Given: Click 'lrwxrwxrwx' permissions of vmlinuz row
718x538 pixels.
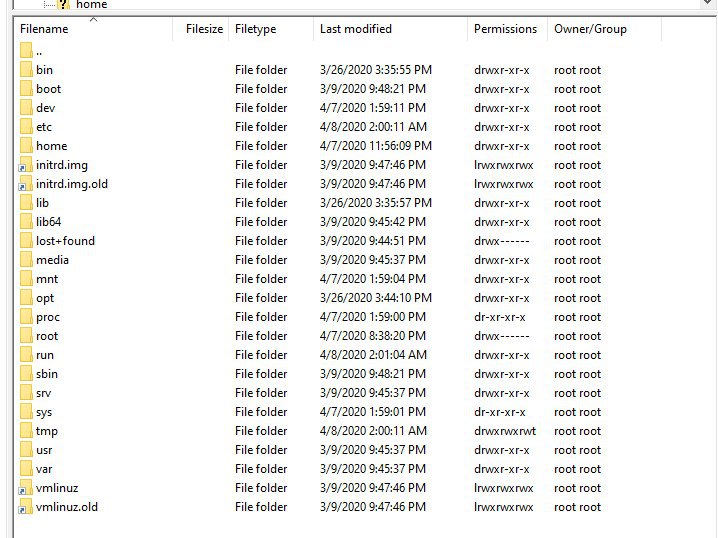Looking at the screenshot, I should [x=504, y=488].
